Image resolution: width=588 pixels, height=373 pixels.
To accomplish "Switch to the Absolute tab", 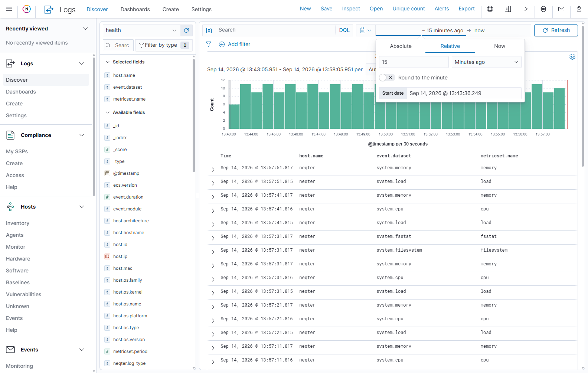I will tap(401, 46).
